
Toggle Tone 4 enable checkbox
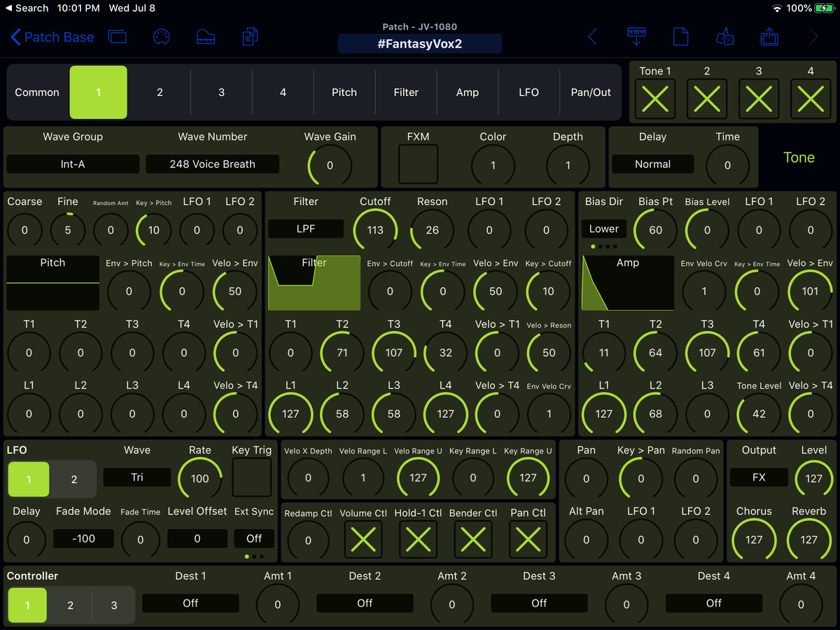click(811, 99)
